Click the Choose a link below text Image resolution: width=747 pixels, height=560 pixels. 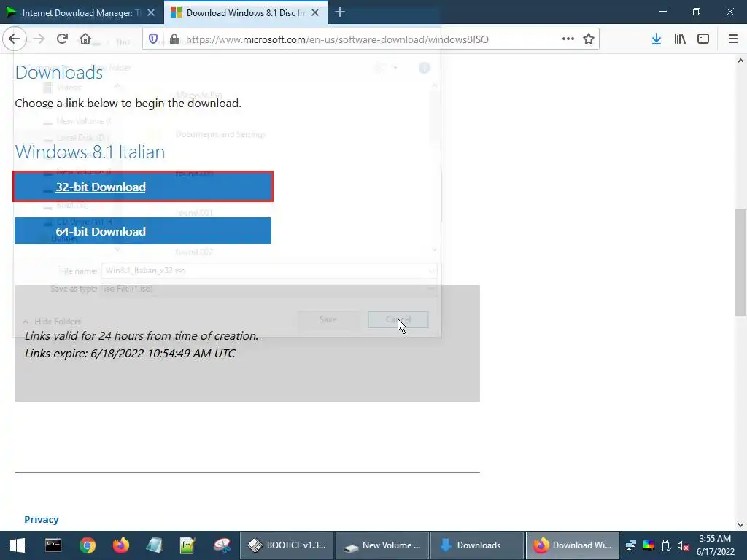pyautogui.click(x=128, y=104)
